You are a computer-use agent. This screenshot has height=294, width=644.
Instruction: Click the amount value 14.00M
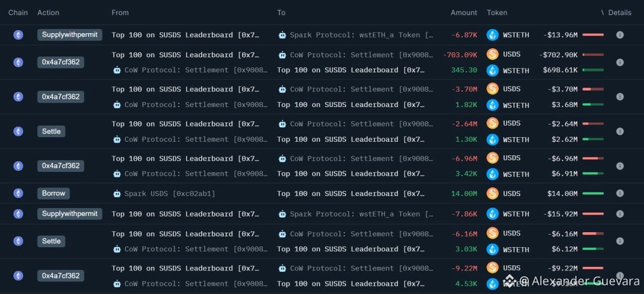pos(464,193)
